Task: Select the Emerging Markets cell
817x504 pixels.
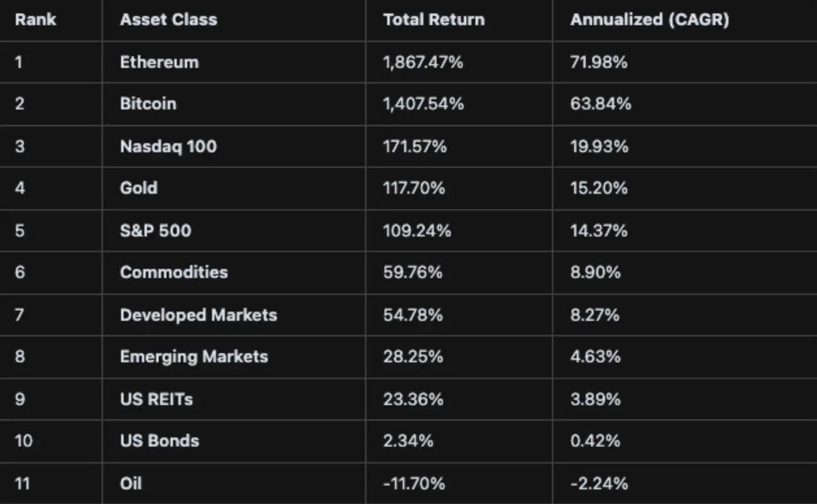Action: click(194, 356)
